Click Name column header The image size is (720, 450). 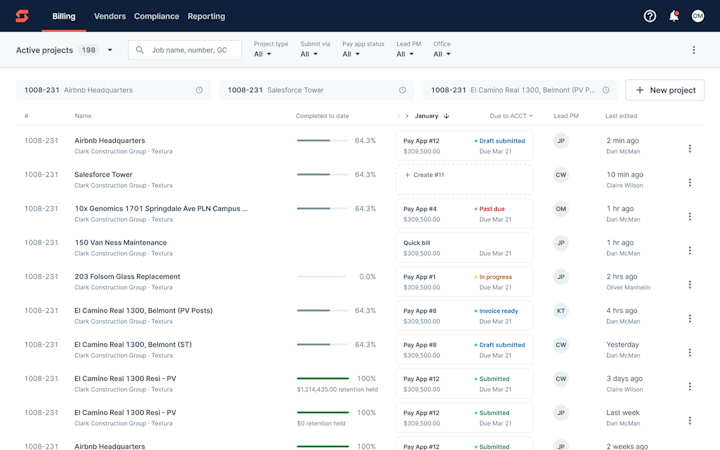[x=83, y=116]
